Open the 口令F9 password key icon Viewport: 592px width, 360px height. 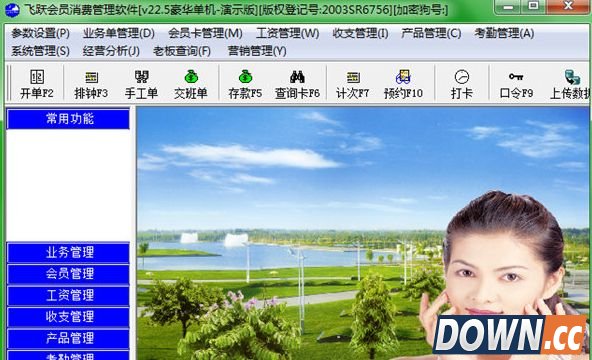pos(516,77)
